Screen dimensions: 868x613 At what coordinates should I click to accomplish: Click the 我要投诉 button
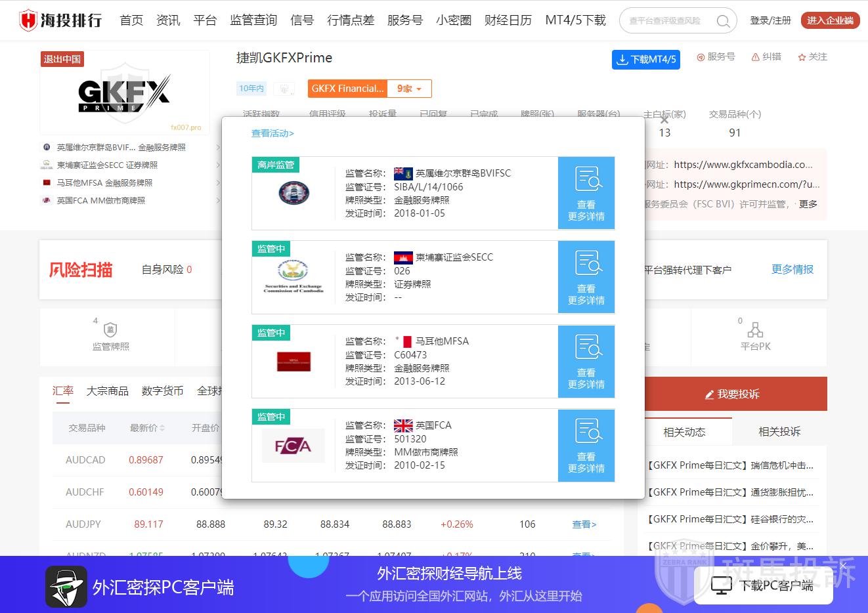click(x=732, y=394)
